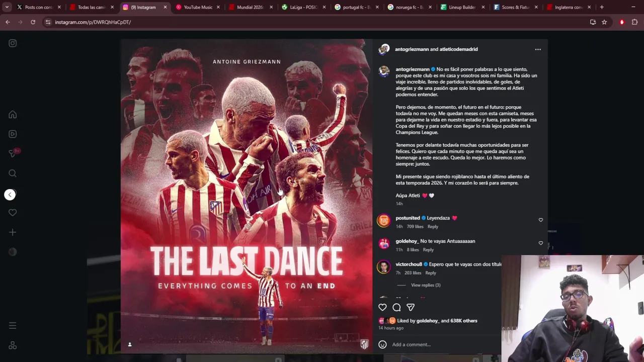The width and height of the screenshot is (644, 362).
Task: Open the emoji picker beside the comment box
Action: 382,344
